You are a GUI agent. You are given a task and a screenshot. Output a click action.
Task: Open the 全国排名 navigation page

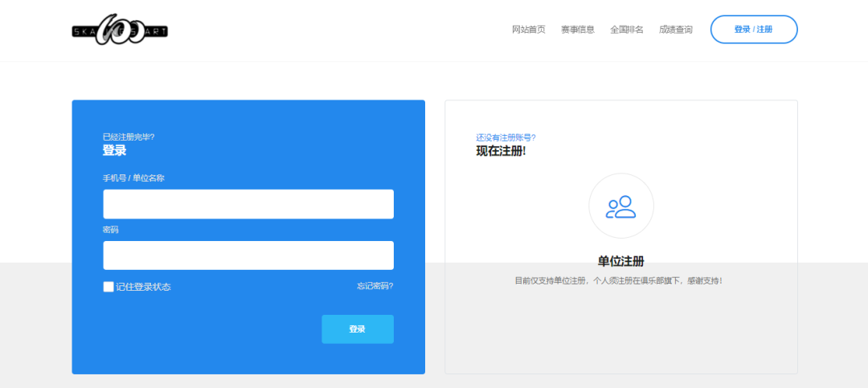point(626,30)
